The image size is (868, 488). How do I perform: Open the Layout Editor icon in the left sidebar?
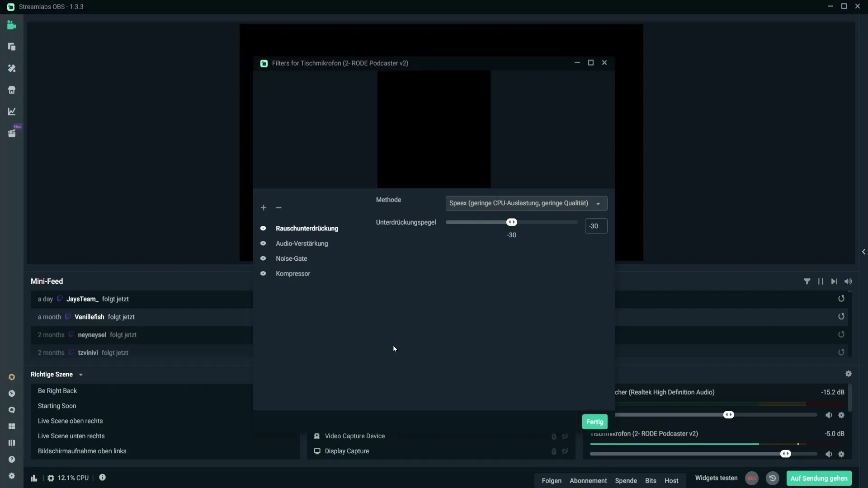(x=12, y=47)
